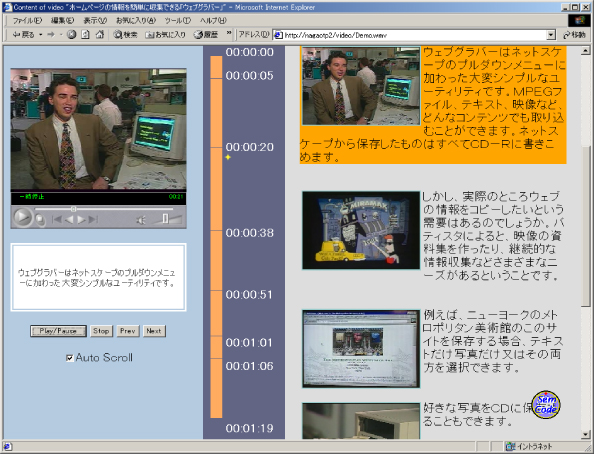Jump to timeline timestamp 00:00:20
This screenshot has width=594, height=454.
(x=250, y=147)
